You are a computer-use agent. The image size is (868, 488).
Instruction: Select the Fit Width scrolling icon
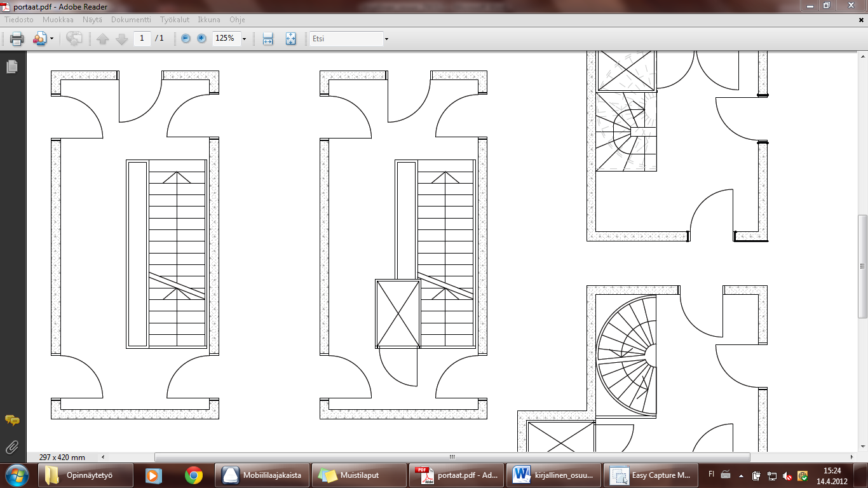[x=268, y=39]
